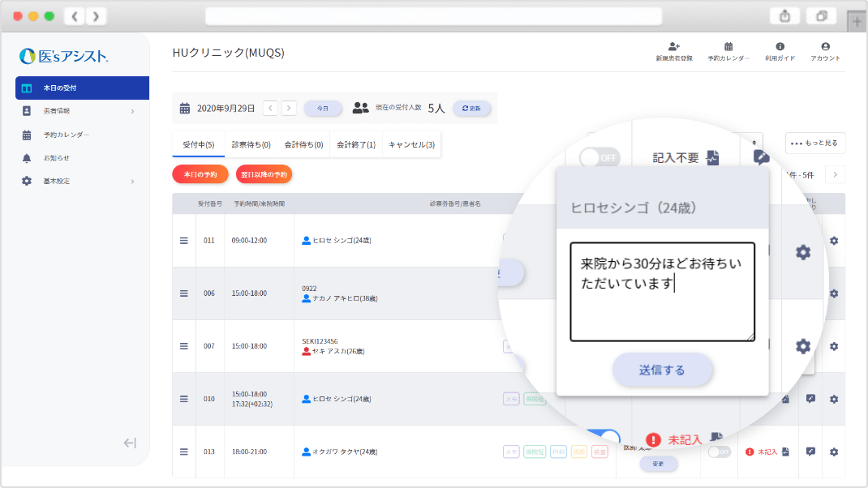Click drag handle for reception 011
The height and width of the screenshot is (488, 868).
[x=184, y=241]
